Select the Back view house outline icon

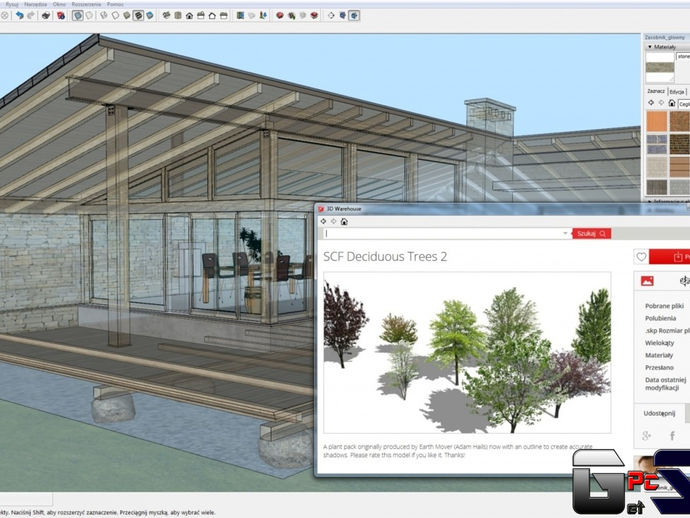(x=212, y=15)
